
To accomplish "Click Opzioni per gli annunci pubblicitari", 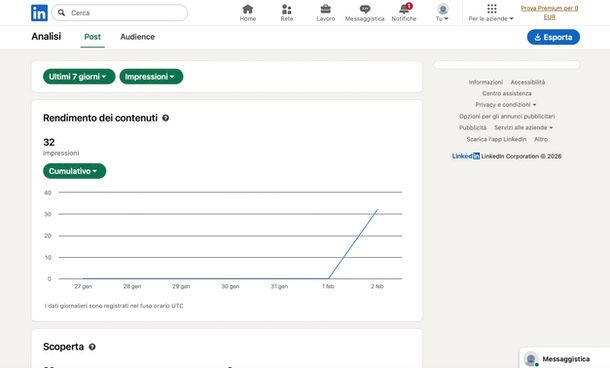I will pyautogui.click(x=507, y=116).
